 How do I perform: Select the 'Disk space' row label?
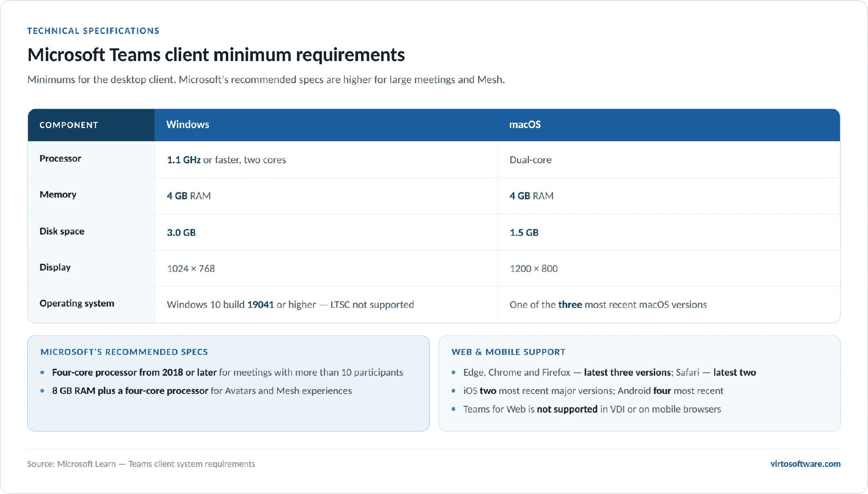(x=62, y=231)
